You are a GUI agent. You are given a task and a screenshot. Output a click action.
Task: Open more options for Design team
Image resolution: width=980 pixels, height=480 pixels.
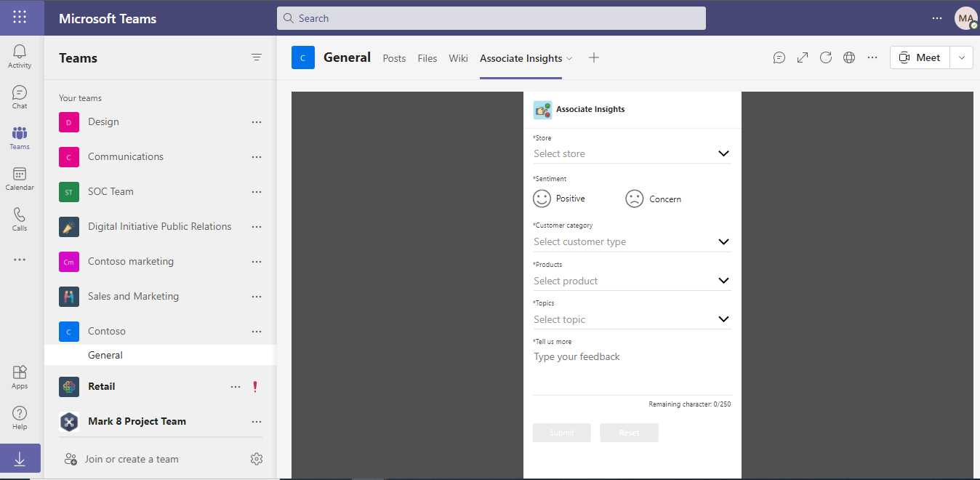pyautogui.click(x=257, y=122)
